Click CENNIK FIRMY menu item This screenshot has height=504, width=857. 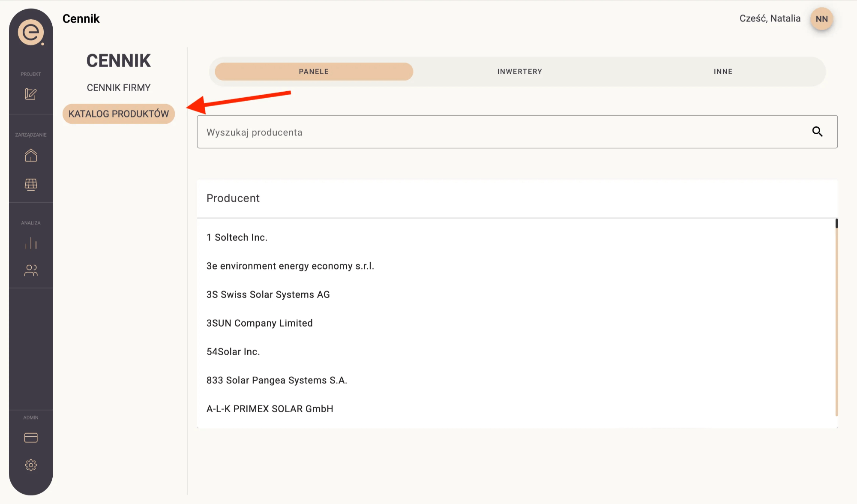[x=118, y=87]
